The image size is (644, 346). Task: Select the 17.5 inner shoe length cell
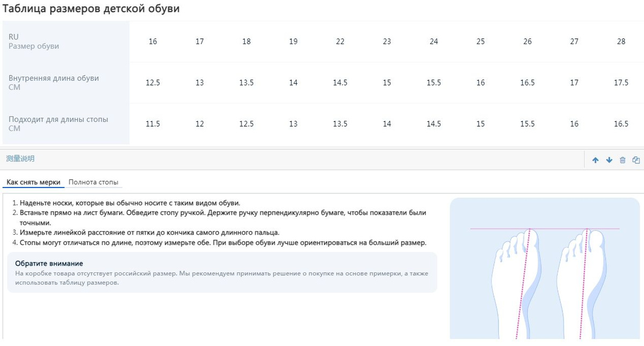[621, 83]
